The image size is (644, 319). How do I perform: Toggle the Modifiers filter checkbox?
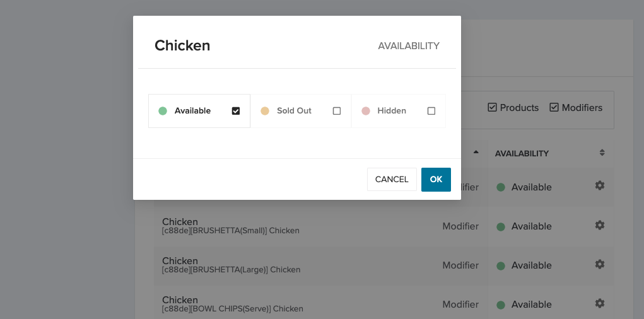point(554,107)
